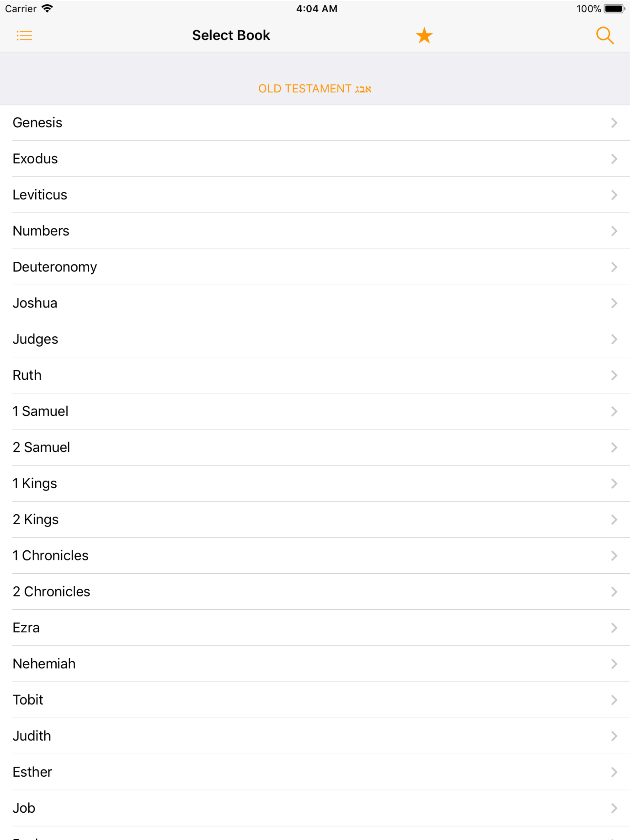
Task: Tap the battery indicator
Action: click(614, 8)
